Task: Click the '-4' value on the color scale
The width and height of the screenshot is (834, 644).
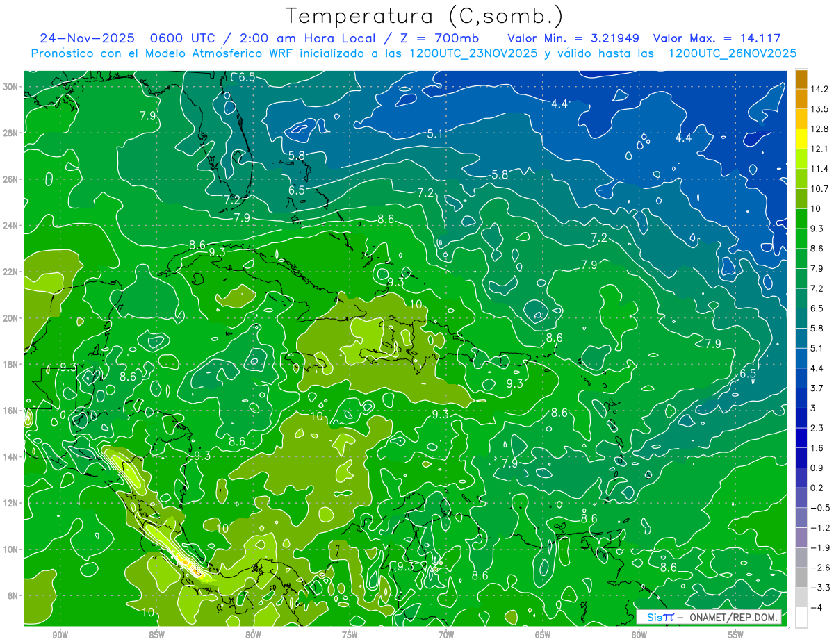Action: [817, 608]
